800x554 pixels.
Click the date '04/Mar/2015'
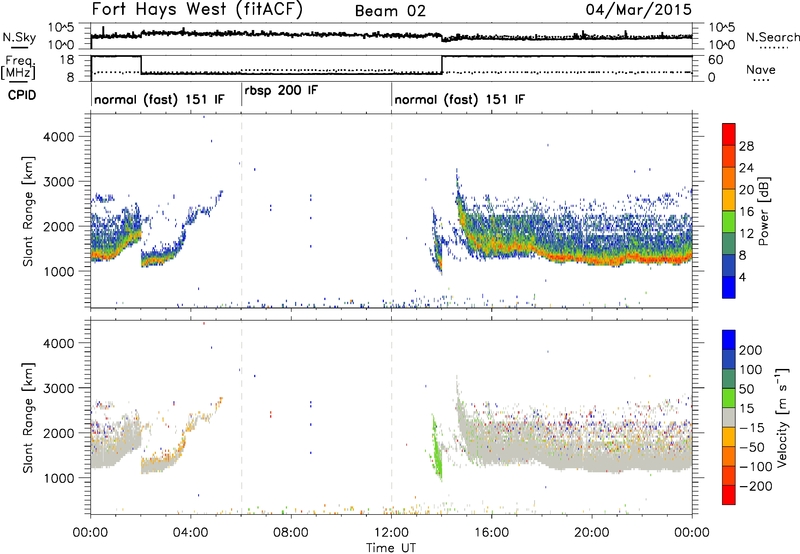pos(638,10)
